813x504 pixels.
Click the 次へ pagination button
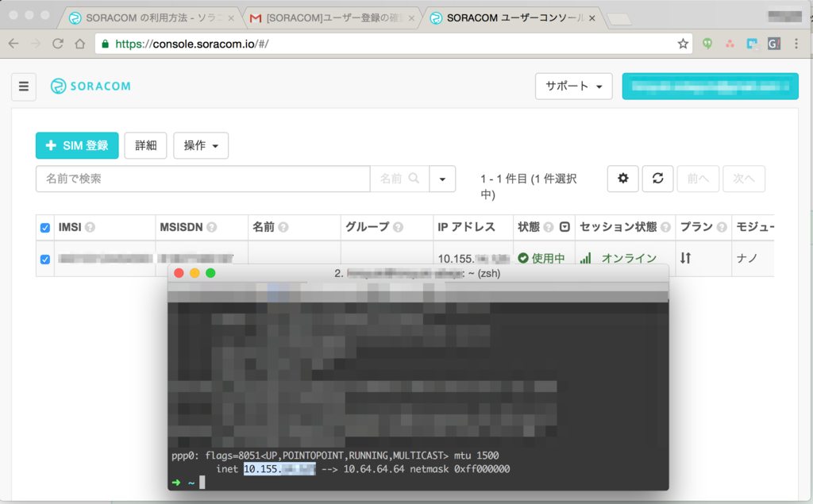tap(743, 179)
